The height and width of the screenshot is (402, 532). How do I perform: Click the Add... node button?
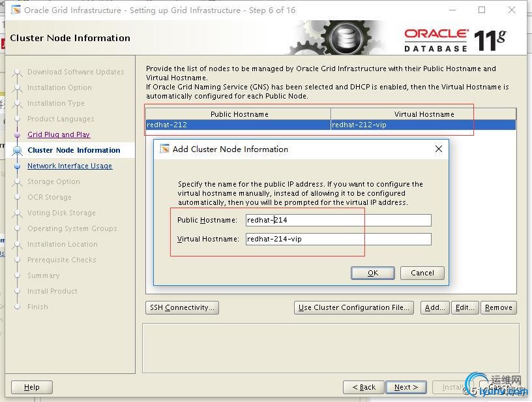(435, 307)
